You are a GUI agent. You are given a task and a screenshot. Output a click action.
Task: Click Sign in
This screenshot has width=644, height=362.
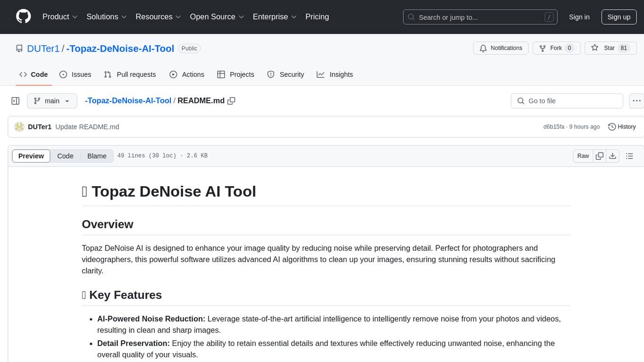click(x=579, y=17)
